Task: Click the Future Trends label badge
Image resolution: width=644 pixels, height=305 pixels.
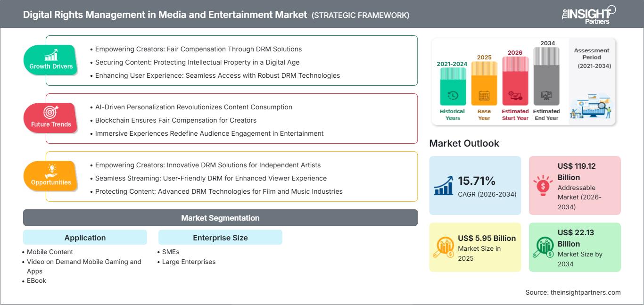Action: click(x=51, y=117)
